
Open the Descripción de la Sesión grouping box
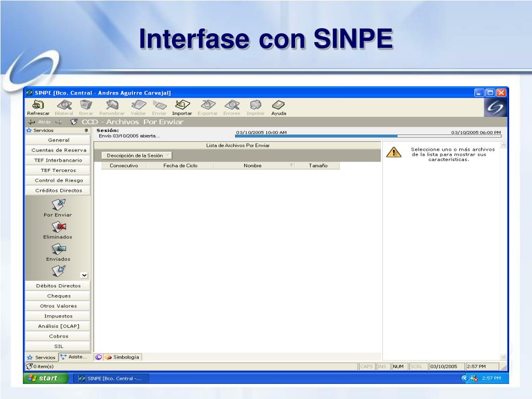click(137, 155)
